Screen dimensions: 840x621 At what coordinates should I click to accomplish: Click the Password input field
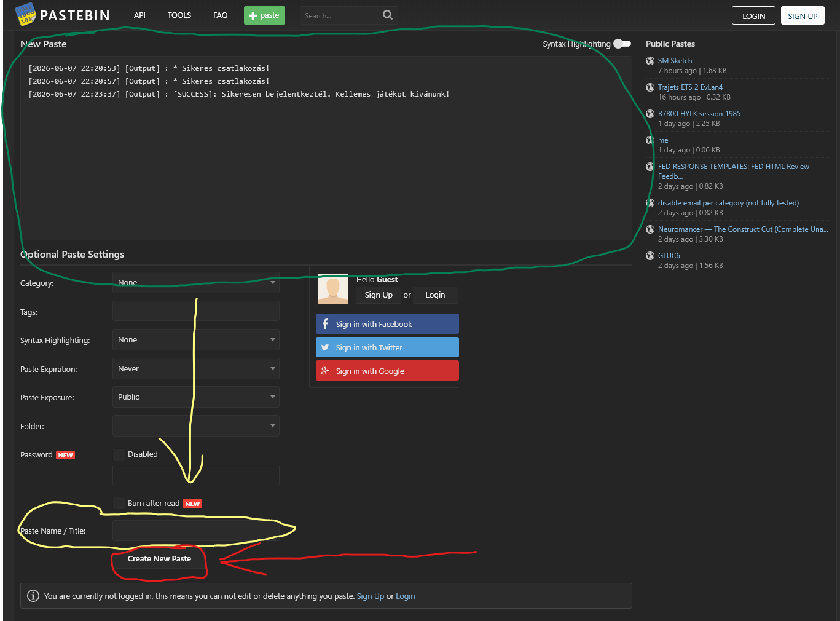[196, 475]
